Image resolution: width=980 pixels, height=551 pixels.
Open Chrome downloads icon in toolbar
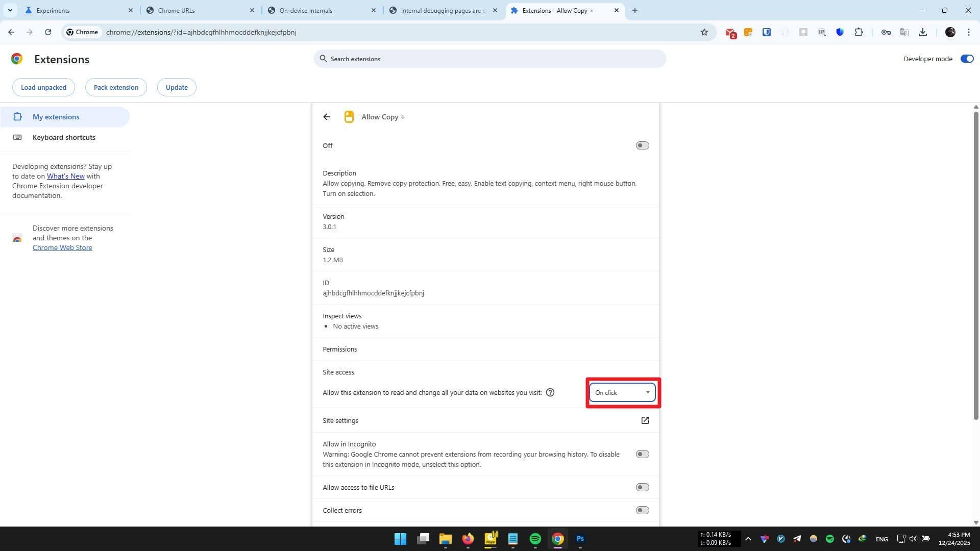point(923,32)
